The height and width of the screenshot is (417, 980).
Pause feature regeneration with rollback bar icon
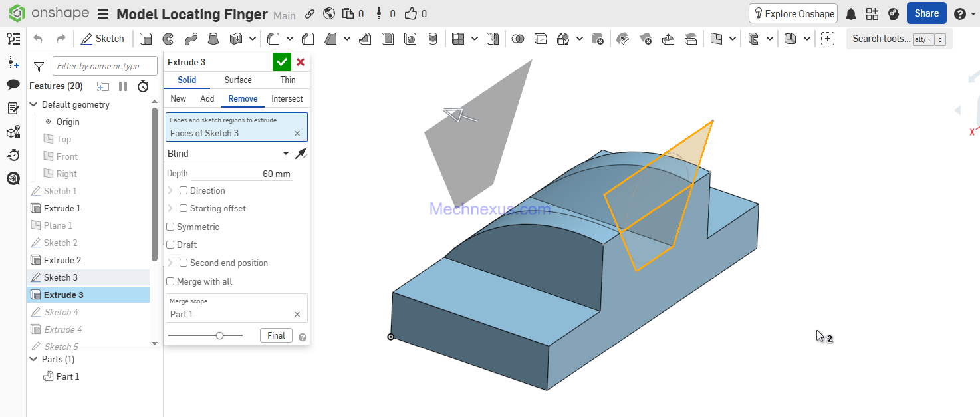(123, 86)
